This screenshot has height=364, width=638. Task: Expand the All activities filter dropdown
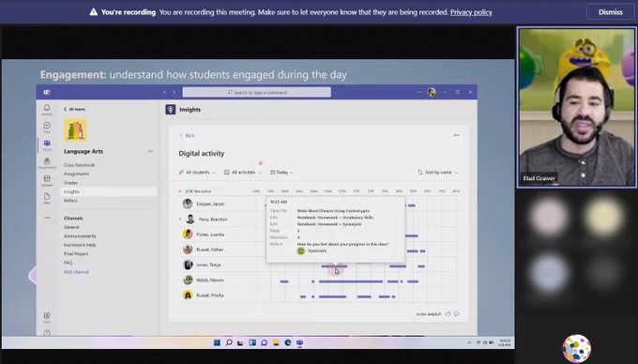coord(243,173)
